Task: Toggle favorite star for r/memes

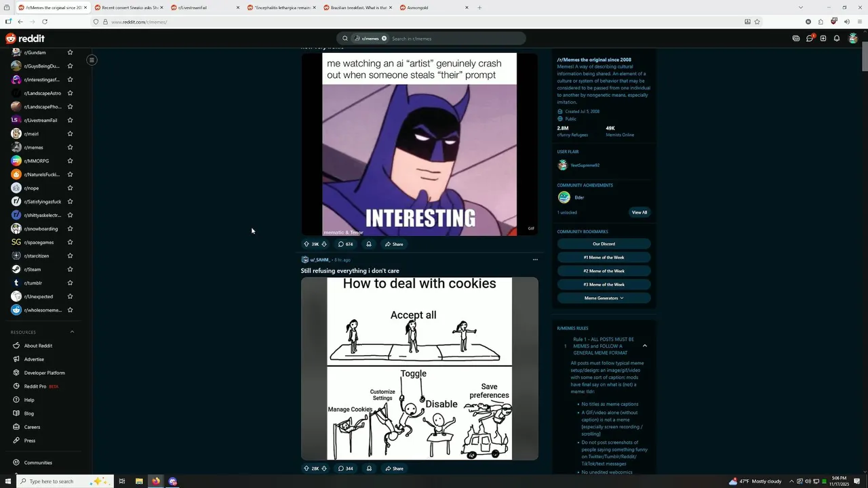Action: pyautogui.click(x=70, y=147)
